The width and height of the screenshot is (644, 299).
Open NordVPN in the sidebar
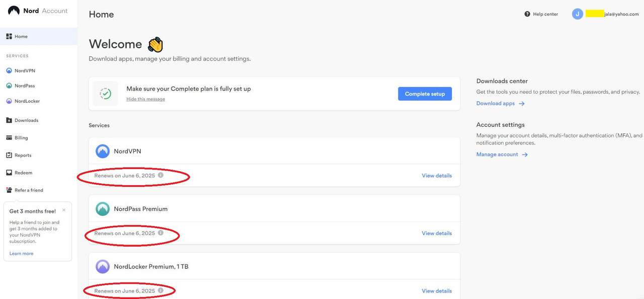[x=25, y=71]
